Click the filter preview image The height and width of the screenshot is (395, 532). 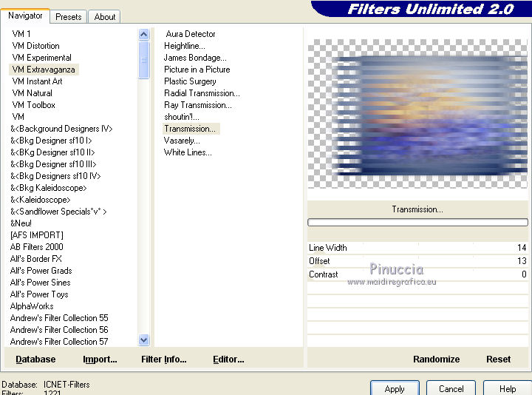pos(417,114)
